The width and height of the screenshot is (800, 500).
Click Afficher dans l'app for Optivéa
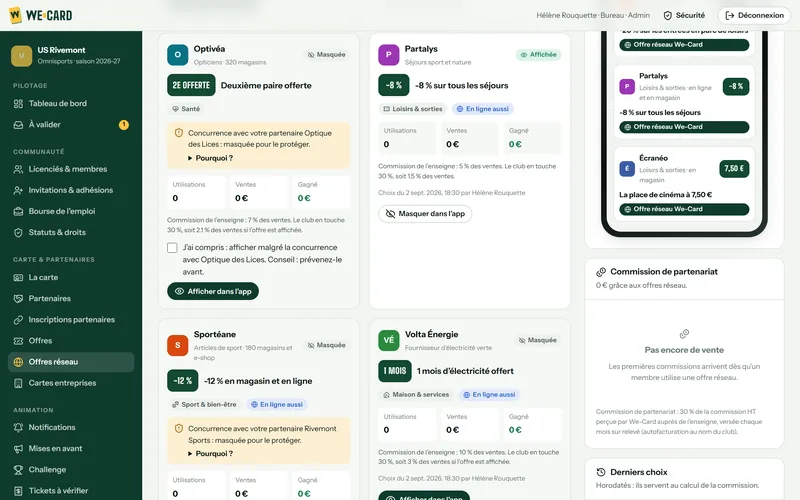[213, 291]
